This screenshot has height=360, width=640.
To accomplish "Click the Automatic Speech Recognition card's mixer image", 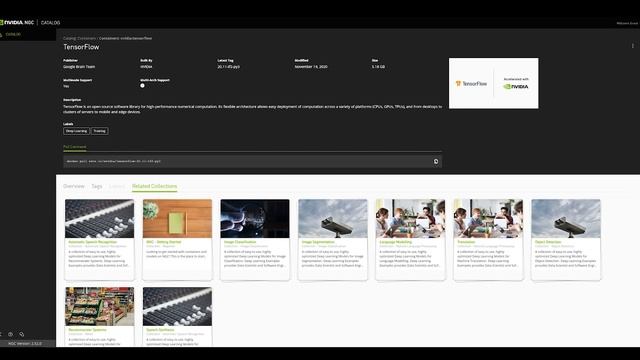I will (100, 218).
